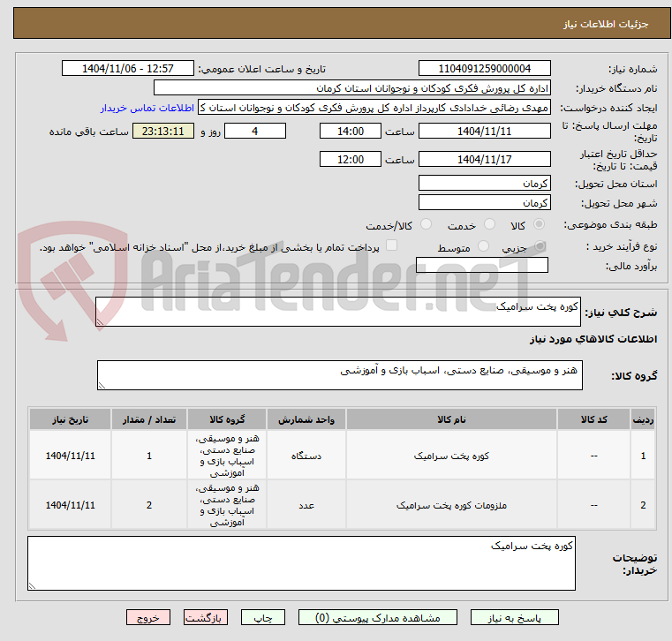Open 'مشاهده مدارک پیوستی (0)' attachments
Image resolution: width=672 pixels, height=641 pixels.
point(378,617)
